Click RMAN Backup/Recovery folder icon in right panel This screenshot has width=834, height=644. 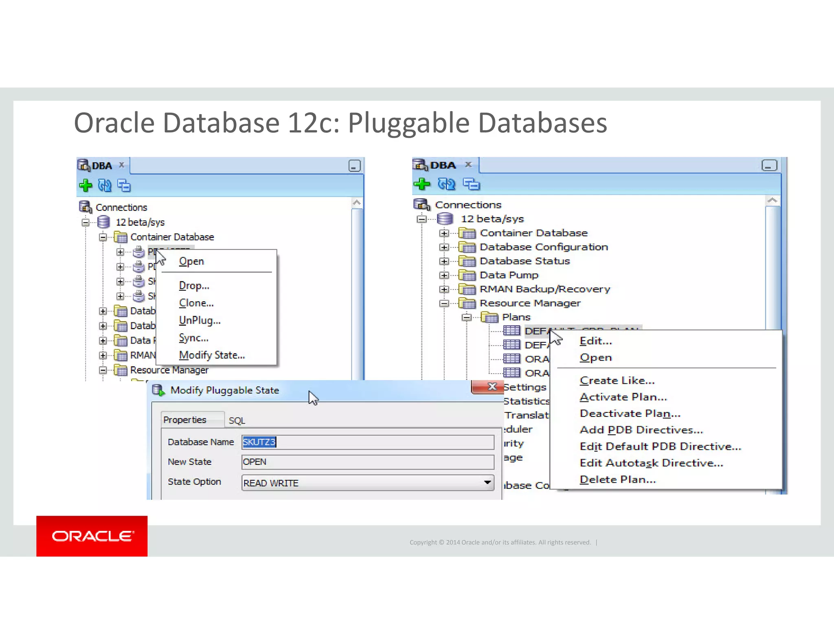467,289
